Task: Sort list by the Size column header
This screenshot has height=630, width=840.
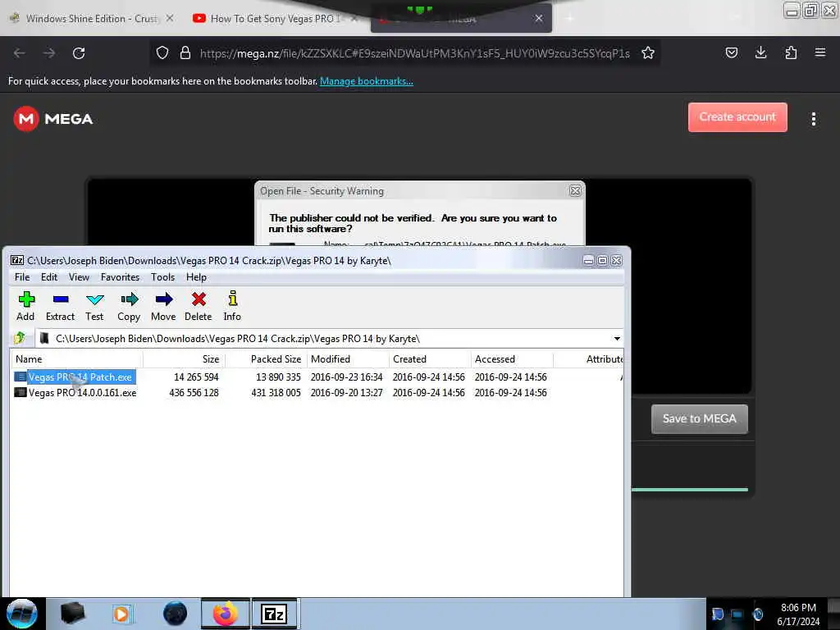Action: click(184, 359)
